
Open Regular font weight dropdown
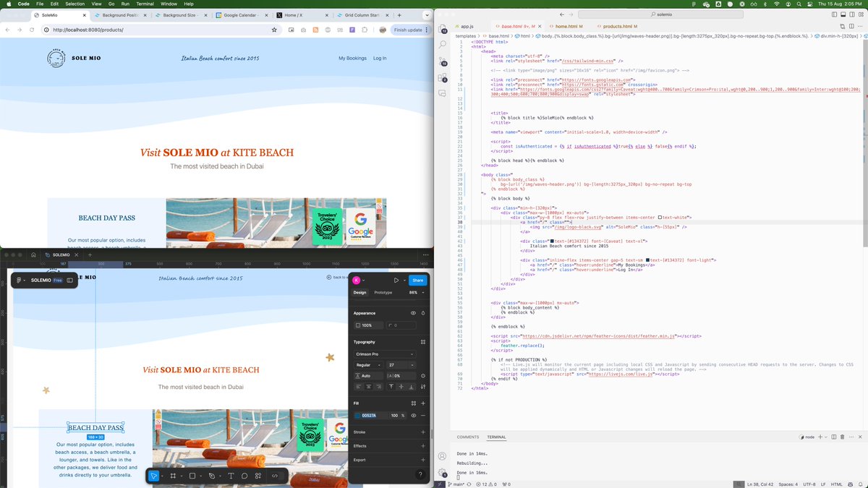367,365
